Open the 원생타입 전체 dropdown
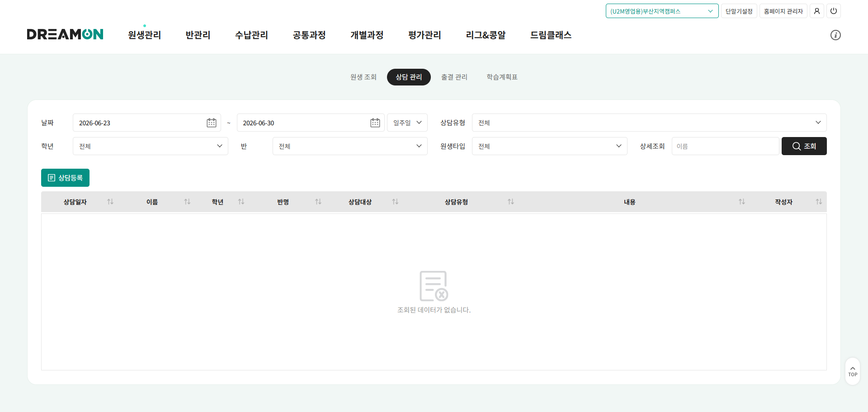The image size is (868, 412). click(x=549, y=146)
